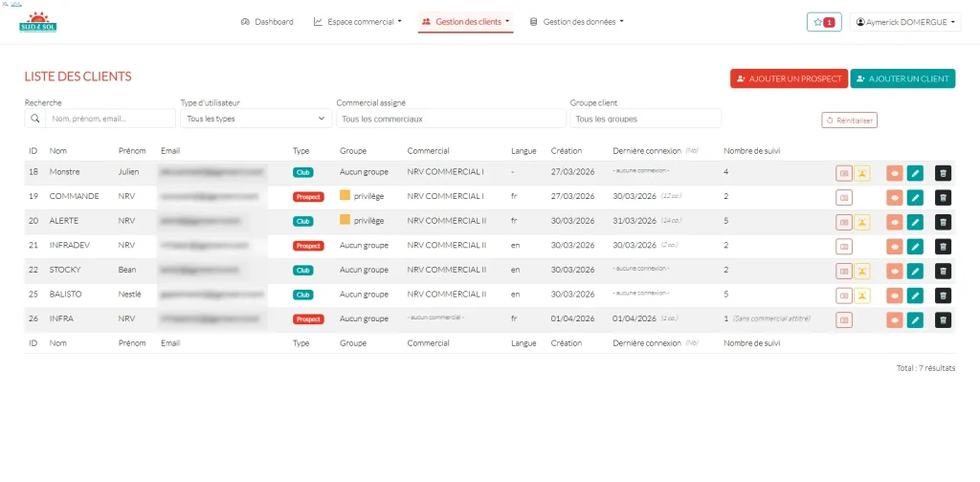
Task: Edit the COMMANDE prospect via pencil icon
Action: [915, 197]
